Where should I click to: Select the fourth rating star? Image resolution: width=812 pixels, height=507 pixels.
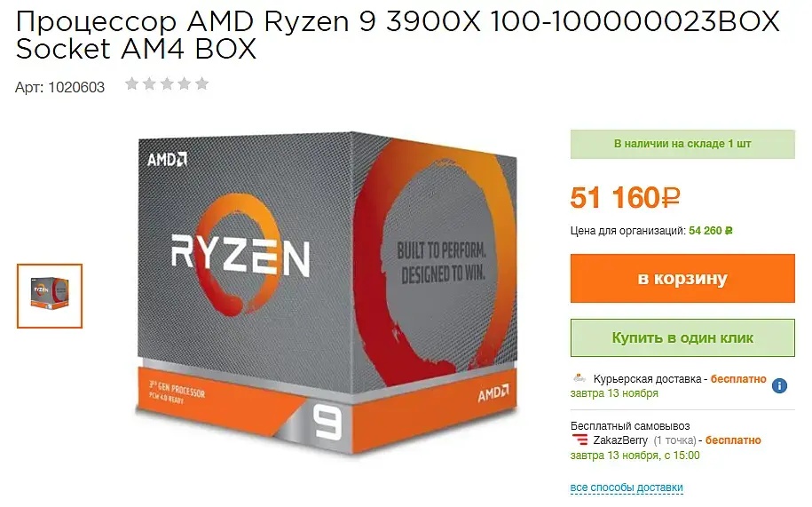tap(185, 83)
